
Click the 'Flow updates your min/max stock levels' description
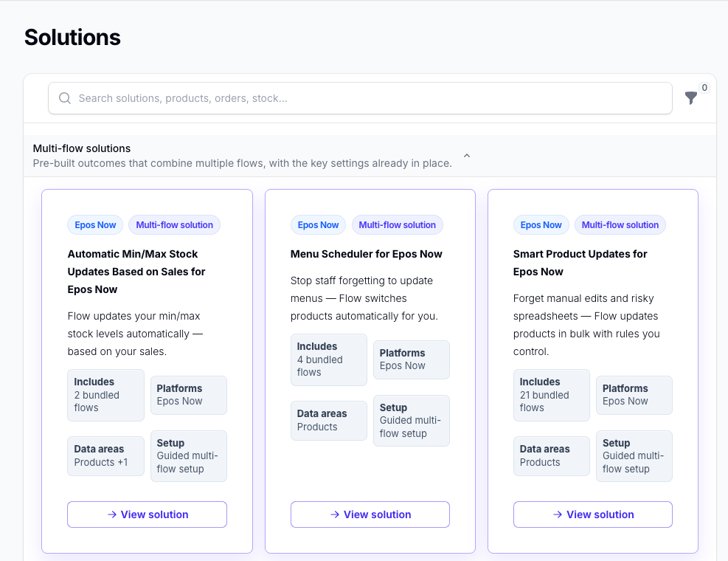(135, 334)
